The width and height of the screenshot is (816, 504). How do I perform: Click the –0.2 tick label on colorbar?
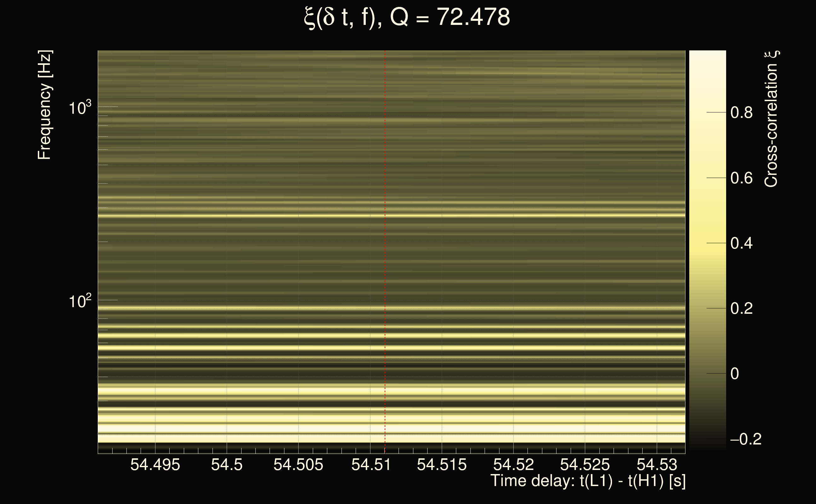coord(746,439)
